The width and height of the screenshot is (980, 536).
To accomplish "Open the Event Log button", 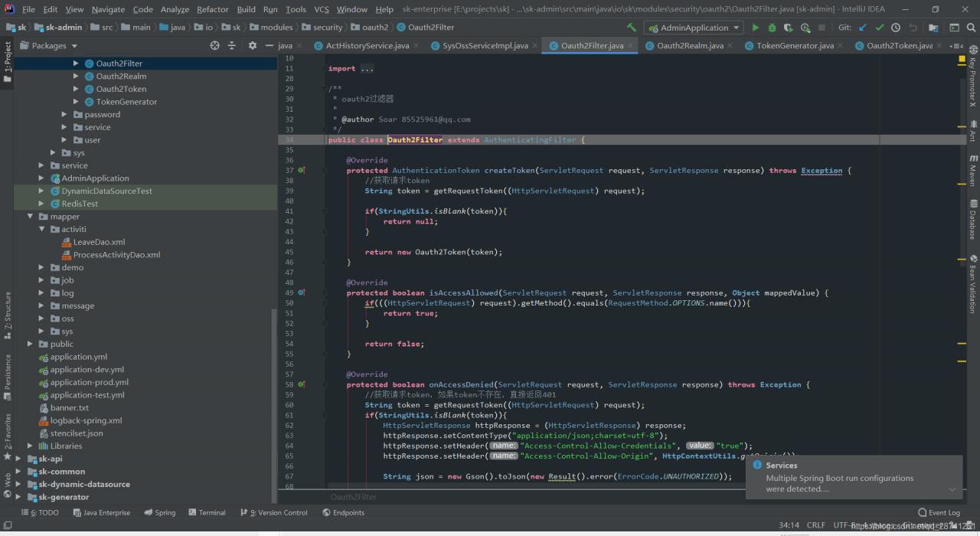I will click(939, 512).
